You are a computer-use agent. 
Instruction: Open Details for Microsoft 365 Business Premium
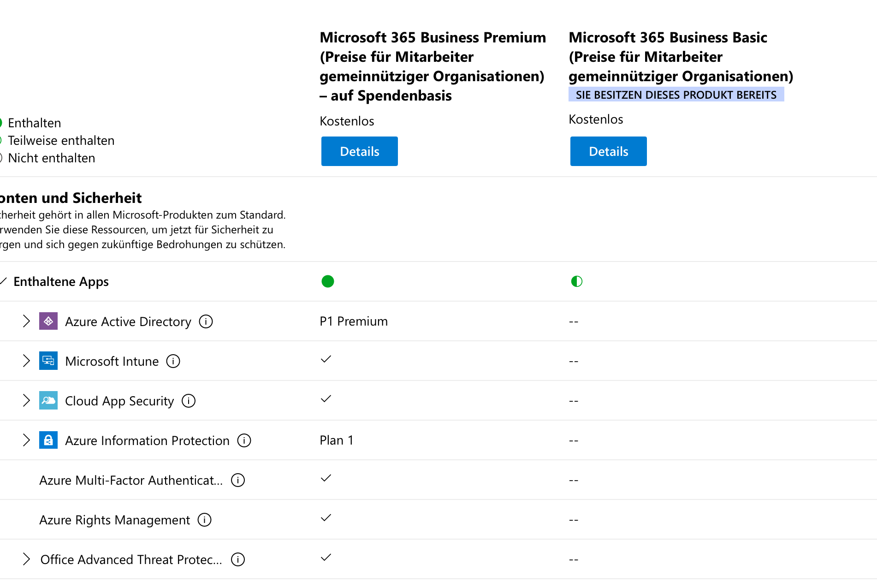359,151
